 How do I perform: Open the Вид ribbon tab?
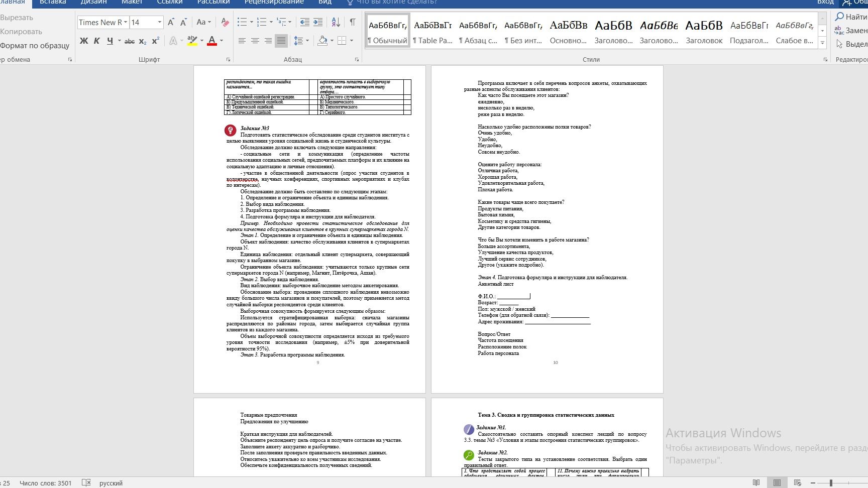[x=325, y=3]
